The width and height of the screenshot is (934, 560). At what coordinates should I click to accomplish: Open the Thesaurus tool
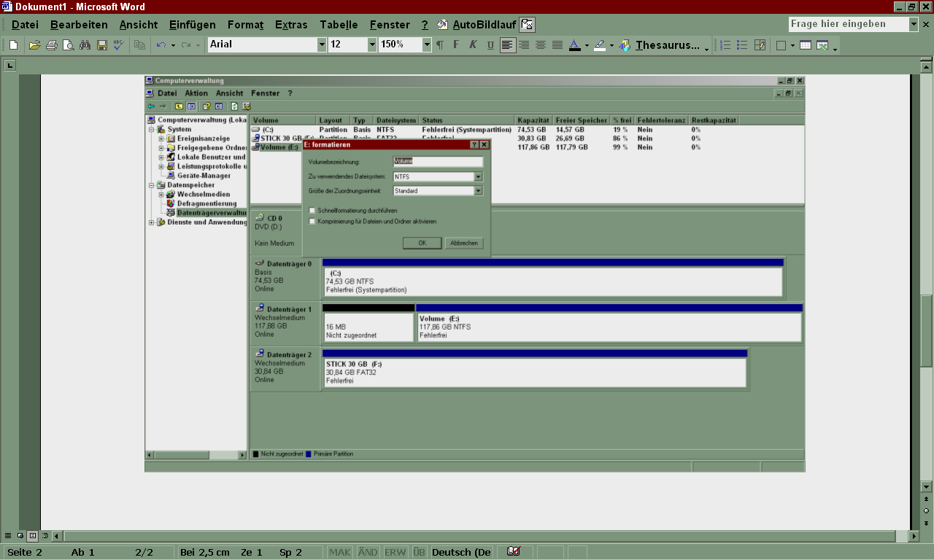pyautogui.click(x=668, y=45)
